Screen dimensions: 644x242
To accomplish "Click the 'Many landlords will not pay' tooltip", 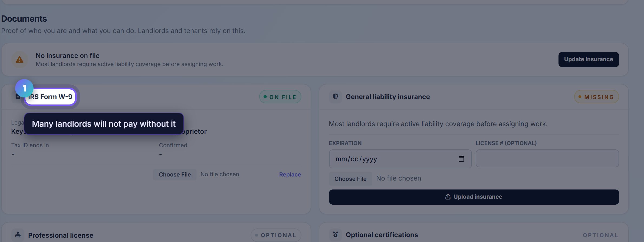I will tap(104, 124).
